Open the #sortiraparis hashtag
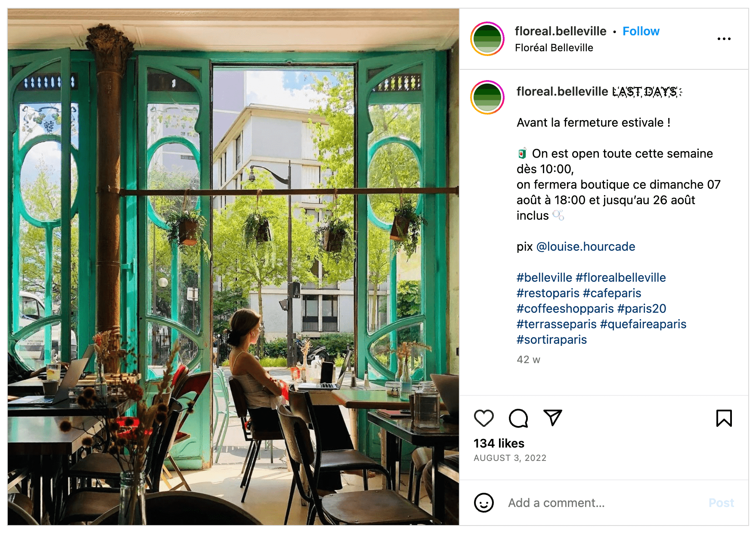756x535 pixels. coord(552,339)
